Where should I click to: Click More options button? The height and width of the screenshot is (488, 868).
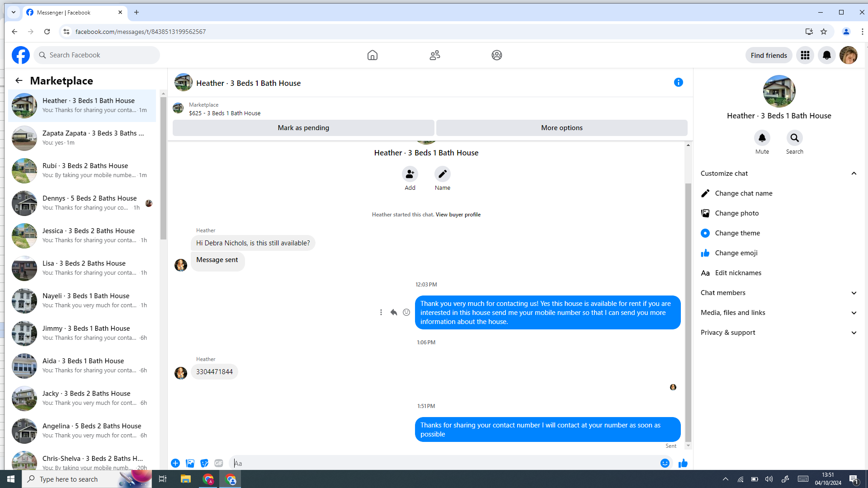tap(562, 128)
